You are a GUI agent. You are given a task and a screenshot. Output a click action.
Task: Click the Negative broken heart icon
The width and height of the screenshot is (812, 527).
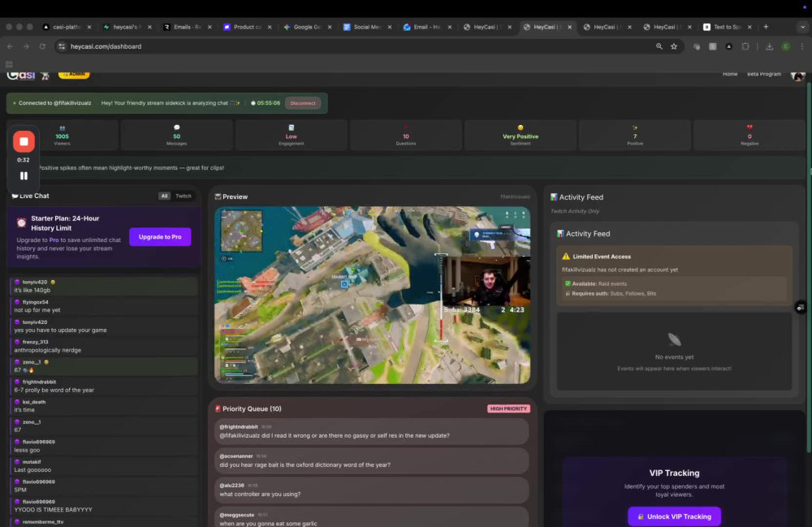[749, 127]
